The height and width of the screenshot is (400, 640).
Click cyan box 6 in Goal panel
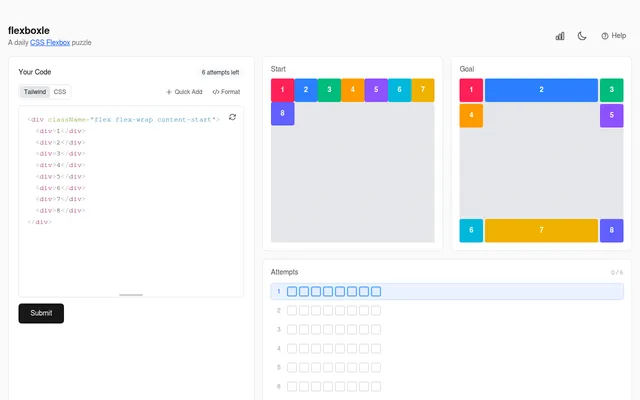pyautogui.click(x=471, y=230)
